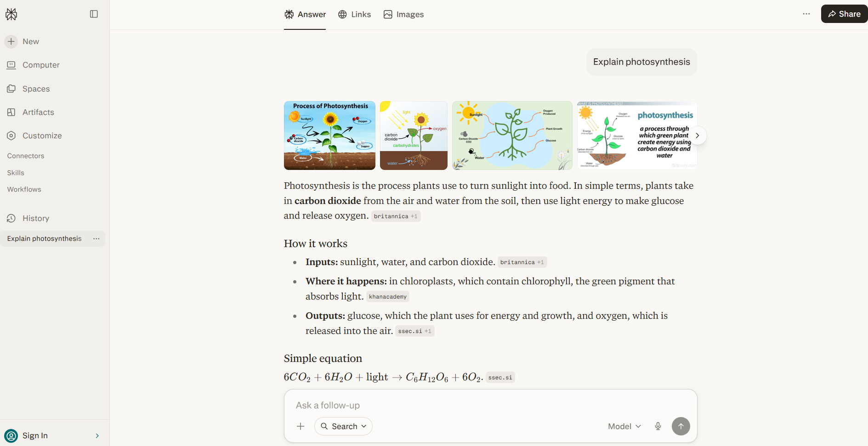Expand the Sign In chevron
Image resolution: width=868 pixels, height=446 pixels.
tap(97, 435)
